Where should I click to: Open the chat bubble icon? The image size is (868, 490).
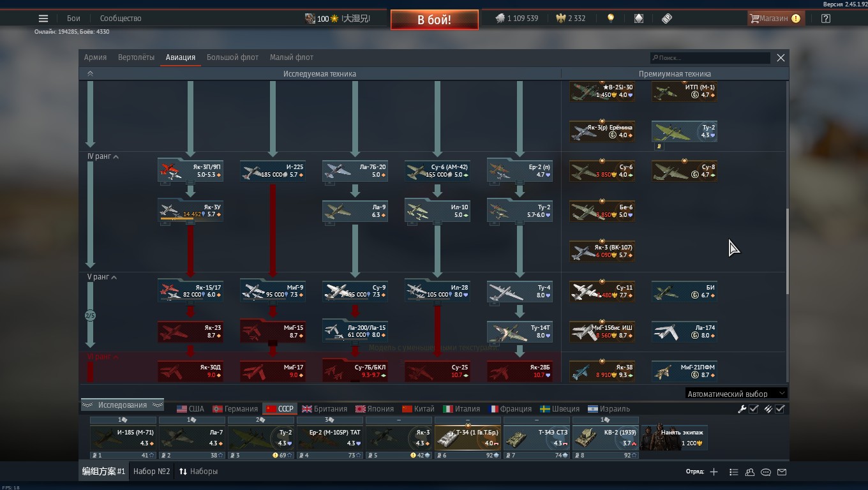click(x=766, y=472)
